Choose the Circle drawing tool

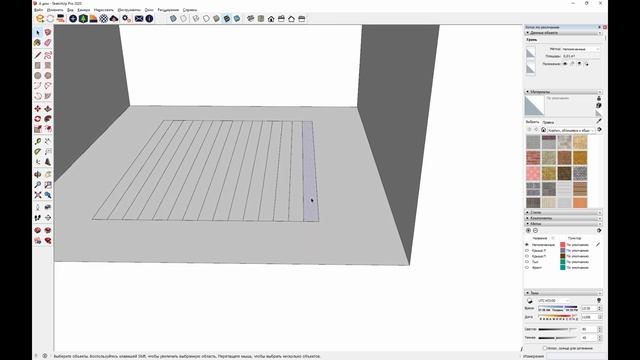38,76
